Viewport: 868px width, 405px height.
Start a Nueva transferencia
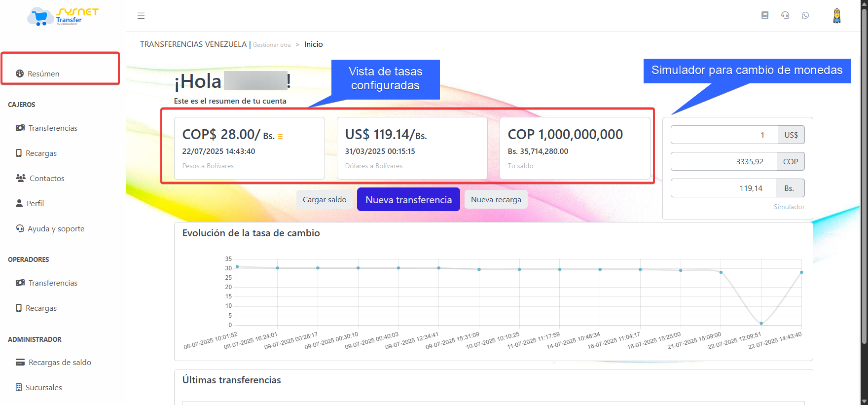pos(408,199)
